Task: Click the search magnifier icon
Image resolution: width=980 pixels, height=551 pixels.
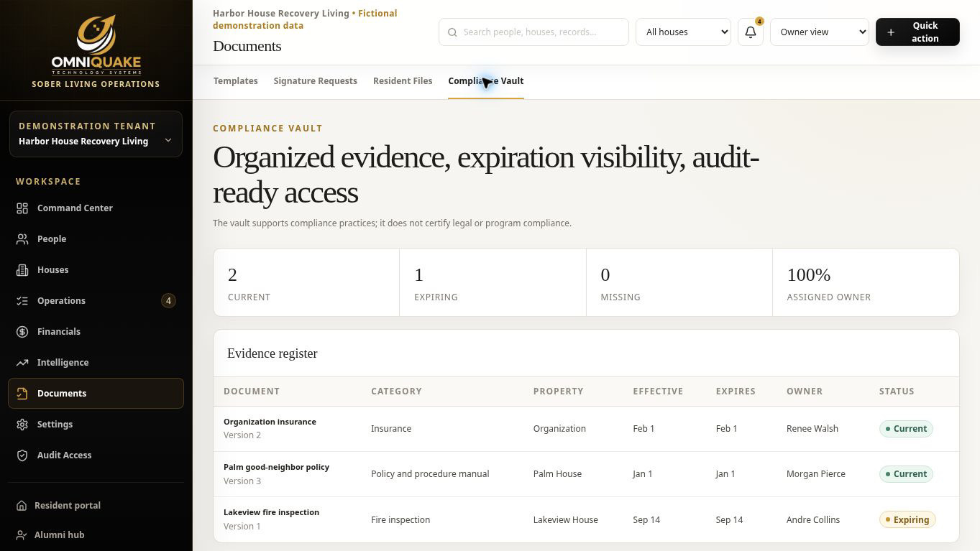Action: [452, 32]
